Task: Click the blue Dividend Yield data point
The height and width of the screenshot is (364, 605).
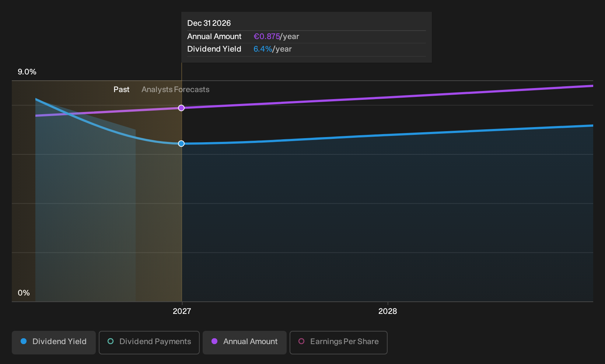Action: (181, 144)
